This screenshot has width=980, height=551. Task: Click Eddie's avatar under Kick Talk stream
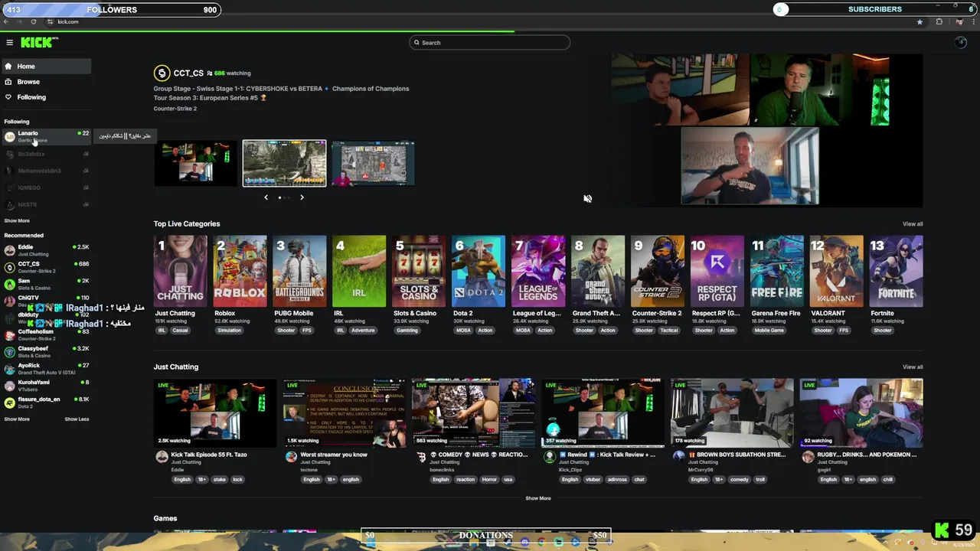(162, 457)
